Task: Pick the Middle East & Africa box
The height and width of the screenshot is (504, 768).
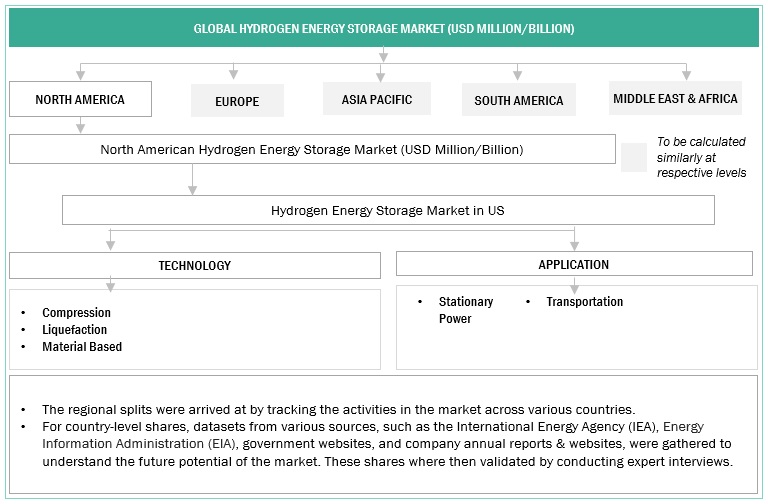Action: coord(675,98)
